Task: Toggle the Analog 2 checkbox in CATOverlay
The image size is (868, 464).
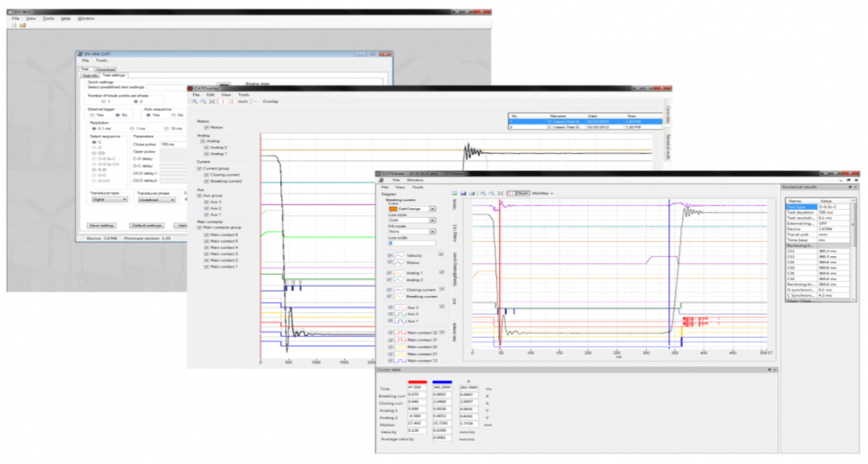Action: click(x=206, y=147)
